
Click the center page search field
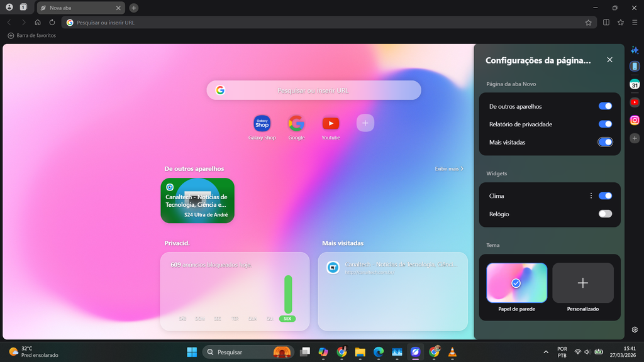(313, 90)
